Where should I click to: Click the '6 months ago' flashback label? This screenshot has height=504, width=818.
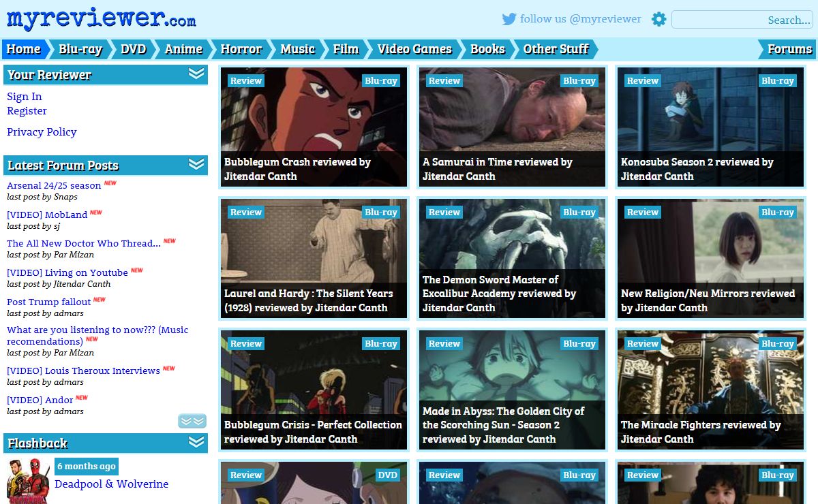(x=87, y=467)
